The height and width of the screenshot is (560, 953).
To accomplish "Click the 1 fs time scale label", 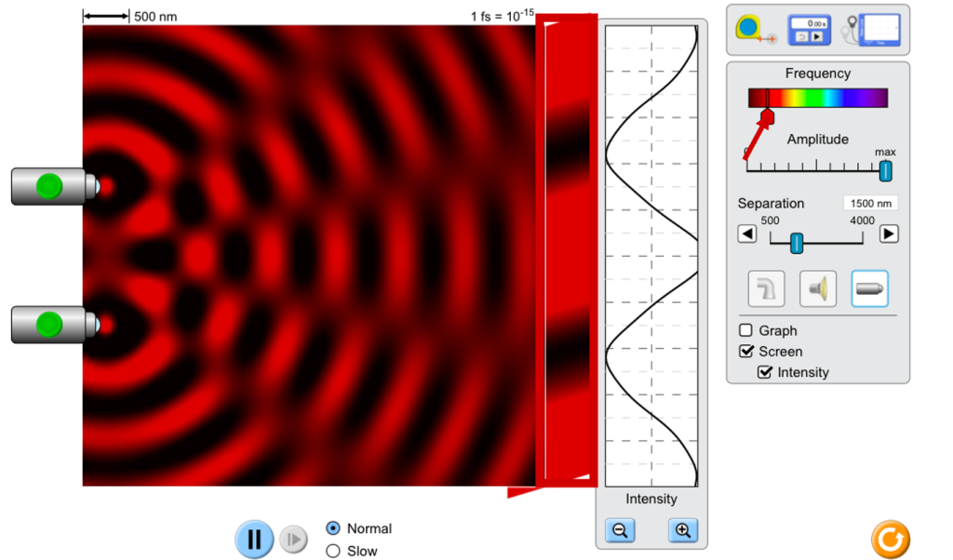I will coord(502,15).
